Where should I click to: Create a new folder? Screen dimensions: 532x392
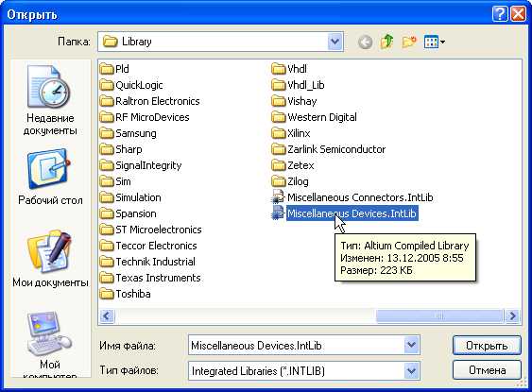tap(409, 43)
